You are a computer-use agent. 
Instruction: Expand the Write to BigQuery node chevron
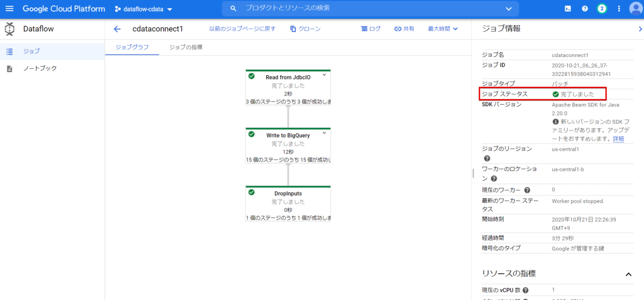pos(324,133)
